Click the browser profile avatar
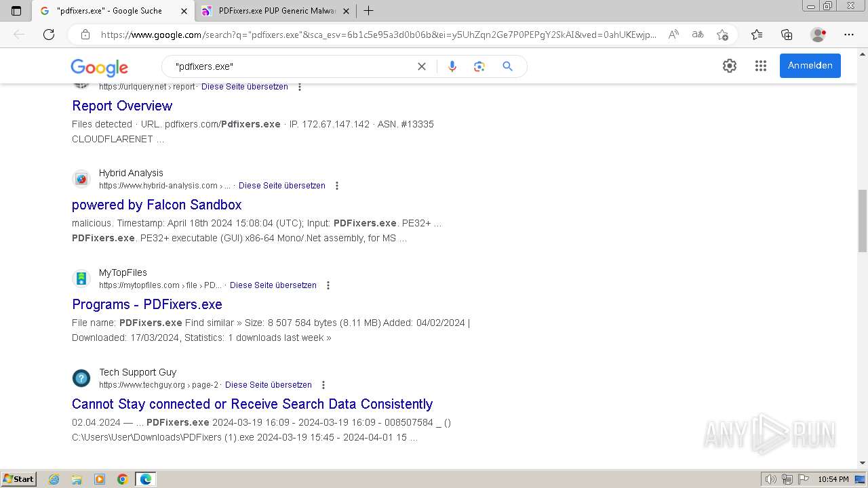 click(x=818, y=35)
